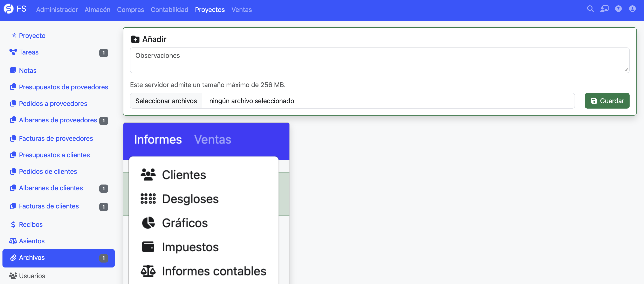Click the Seleccionar archivos button
Viewport: 644px width, 284px height.
pos(166,101)
